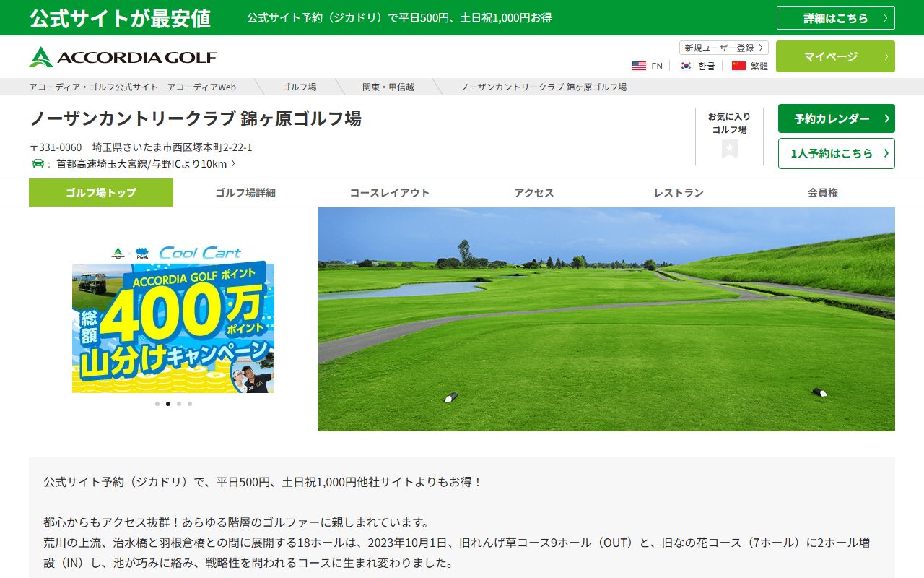Screen dimensions: 924x578
Task: Go to the ゴルフ場 breadcrumb
Action: coord(300,87)
